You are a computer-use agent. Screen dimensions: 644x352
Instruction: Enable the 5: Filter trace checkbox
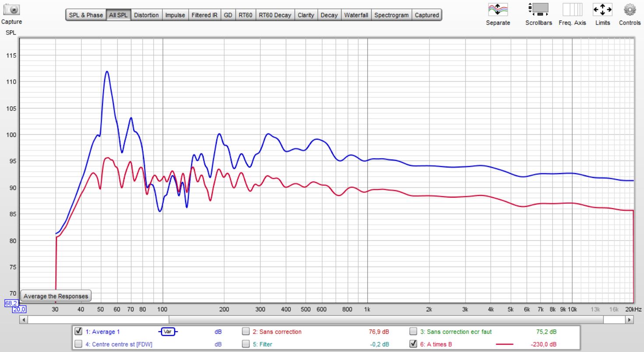246,344
